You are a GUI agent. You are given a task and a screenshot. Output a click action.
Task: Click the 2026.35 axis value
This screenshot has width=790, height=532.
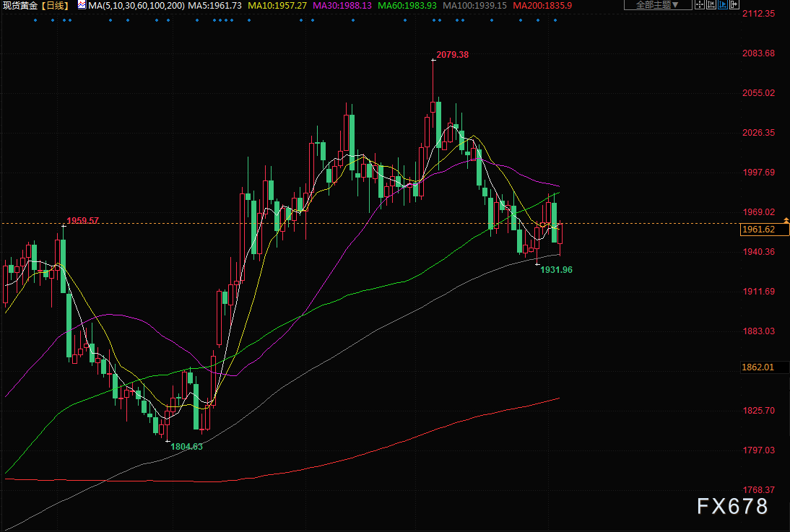759,133
